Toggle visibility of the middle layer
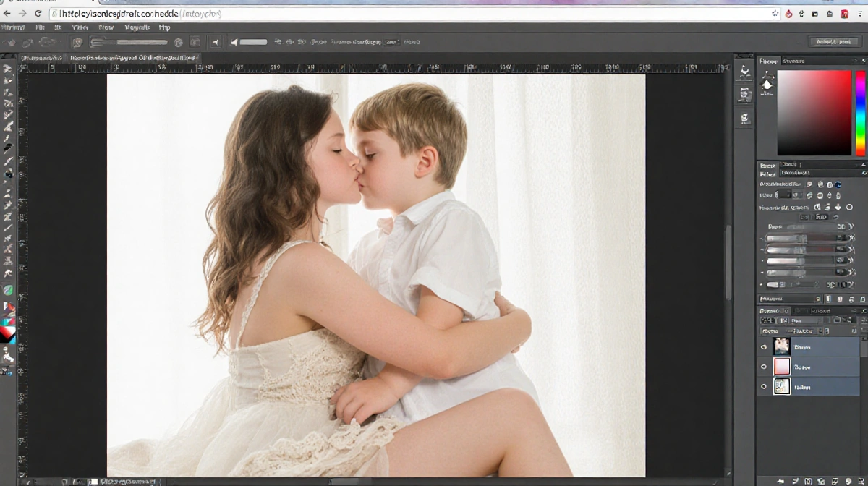868x486 pixels. click(764, 367)
